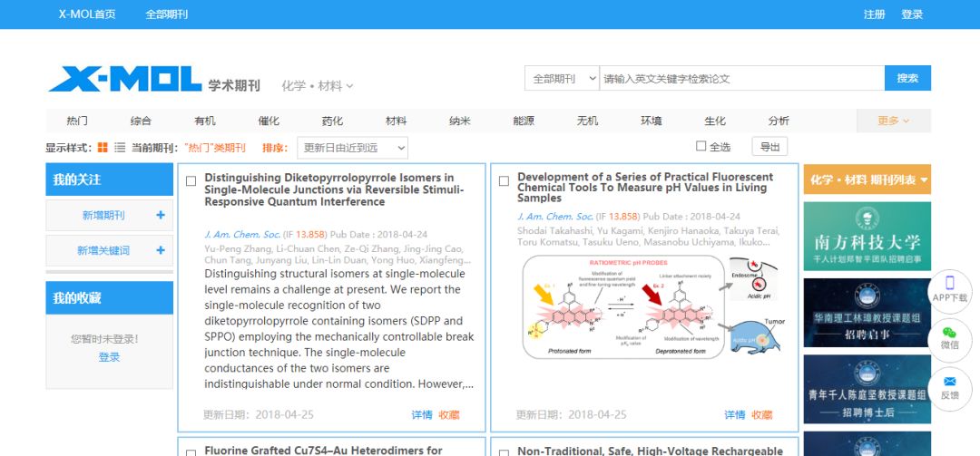Select the 催化 category tab
The width and height of the screenshot is (980, 456).
pos(269,121)
